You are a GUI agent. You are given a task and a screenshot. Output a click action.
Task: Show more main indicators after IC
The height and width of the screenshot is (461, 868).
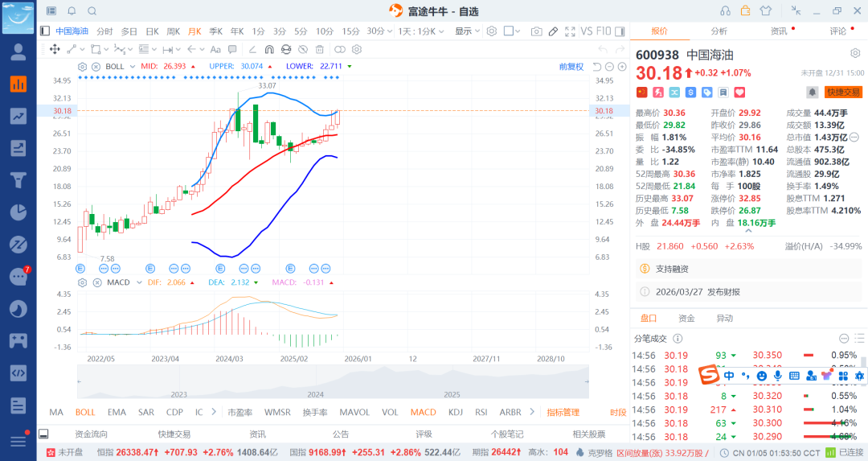point(214,412)
